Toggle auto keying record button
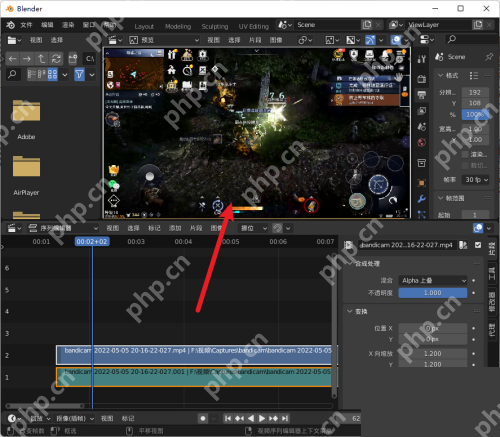Screen dimensions: 500x437 [203, 418]
